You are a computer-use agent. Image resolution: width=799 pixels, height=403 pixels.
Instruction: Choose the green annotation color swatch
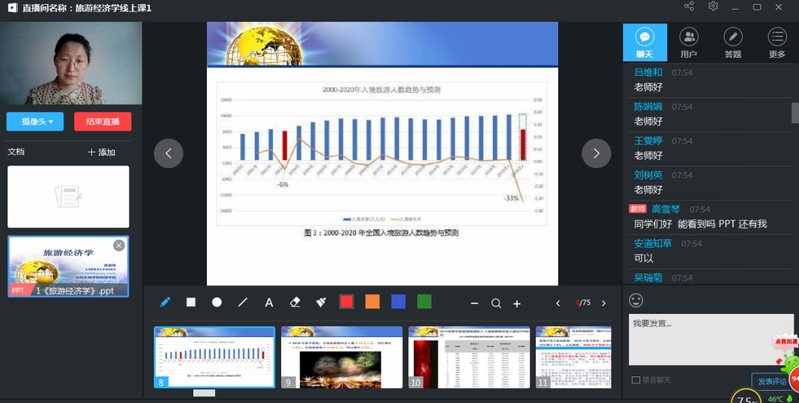point(424,302)
